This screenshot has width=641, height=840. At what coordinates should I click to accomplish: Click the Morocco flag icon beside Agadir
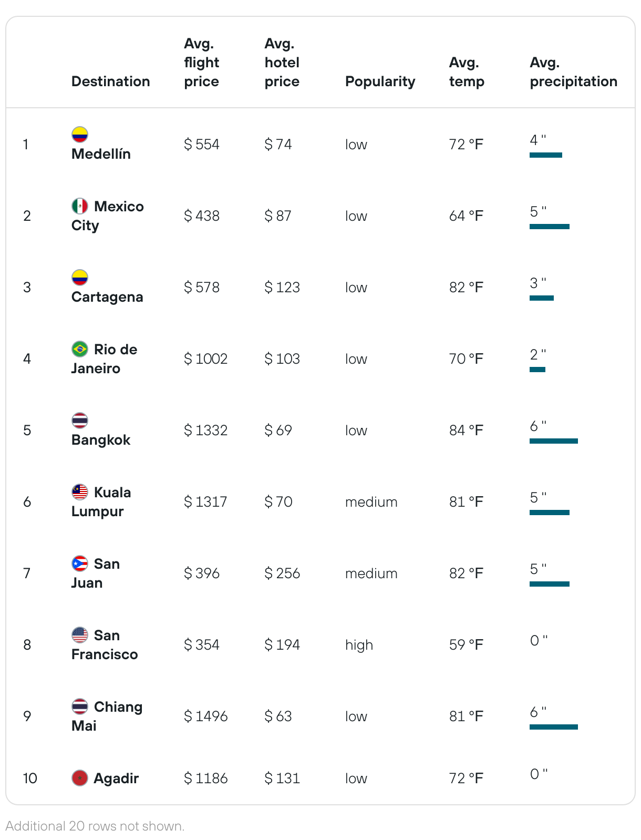click(x=80, y=778)
